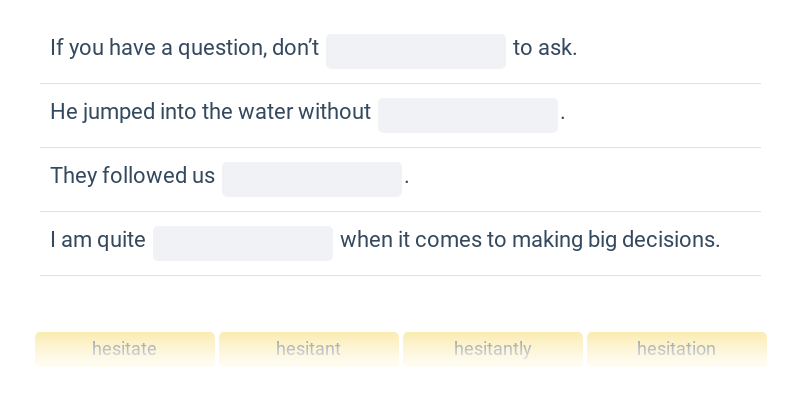The width and height of the screenshot is (800, 400).
Task: Choose the adverb option "hesitantly"
Action: click(493, 349)
